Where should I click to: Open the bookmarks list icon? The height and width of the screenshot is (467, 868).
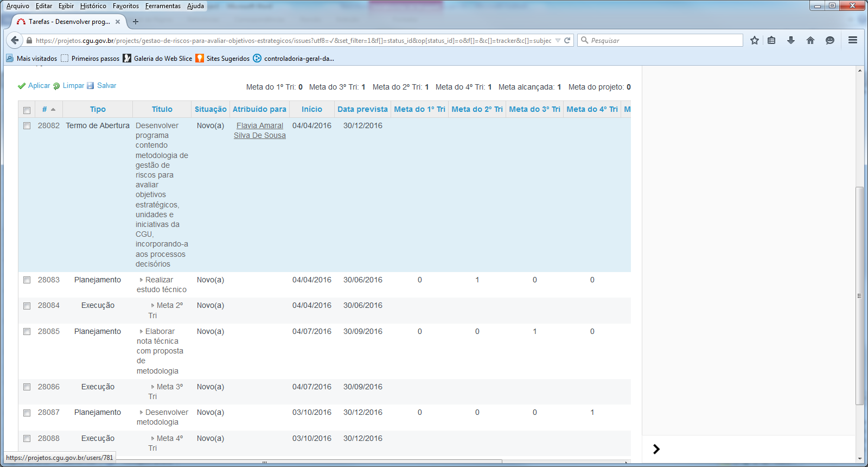(x=771, y=40)
